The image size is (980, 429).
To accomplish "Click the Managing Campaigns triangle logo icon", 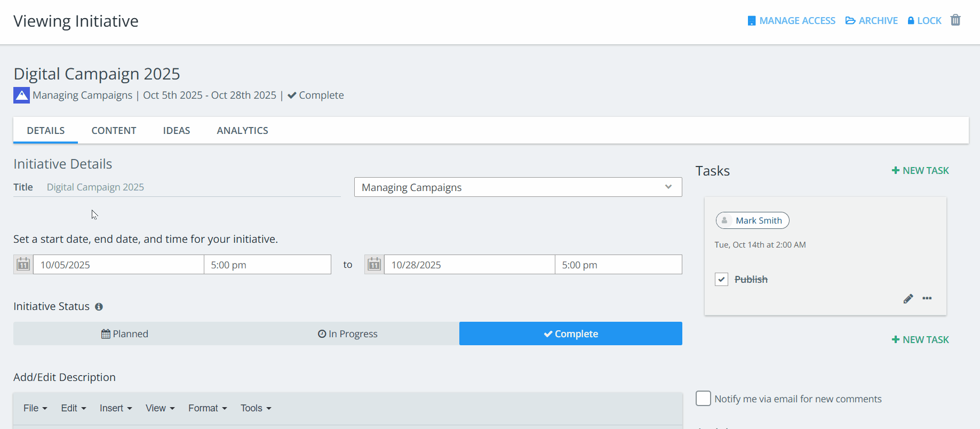I will coord(21,96).
